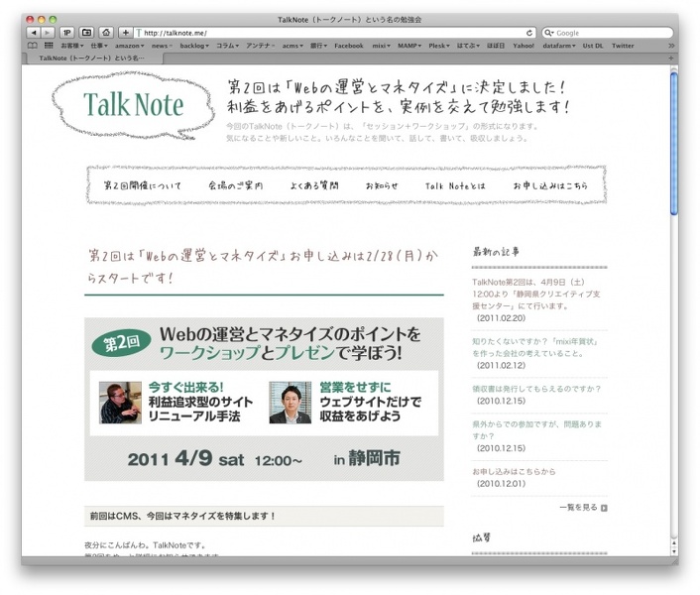Open the お知らせ menu item

(x=382, y=185)
